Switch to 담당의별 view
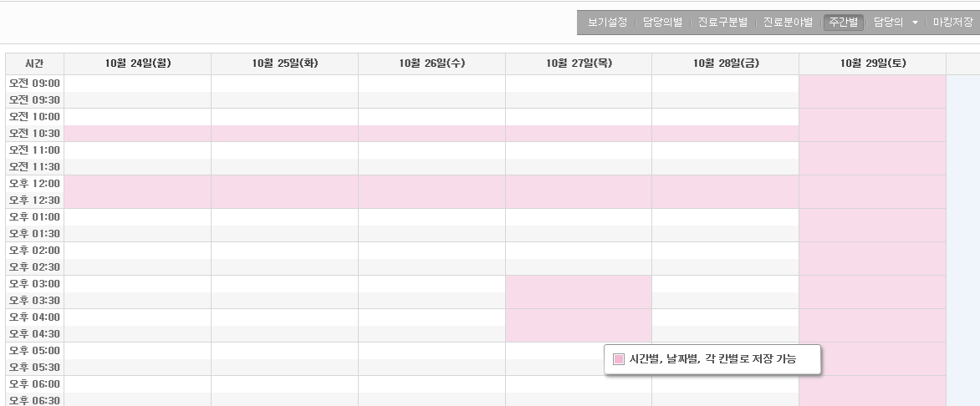Viewport: 980px width, 406px height. (x=662, y=23)
